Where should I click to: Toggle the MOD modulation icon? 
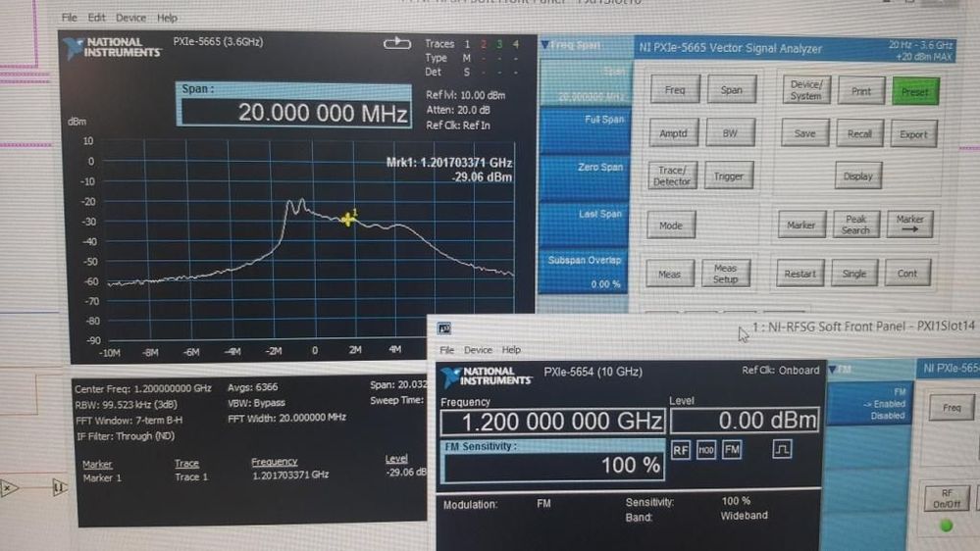[x=706, y=450]
